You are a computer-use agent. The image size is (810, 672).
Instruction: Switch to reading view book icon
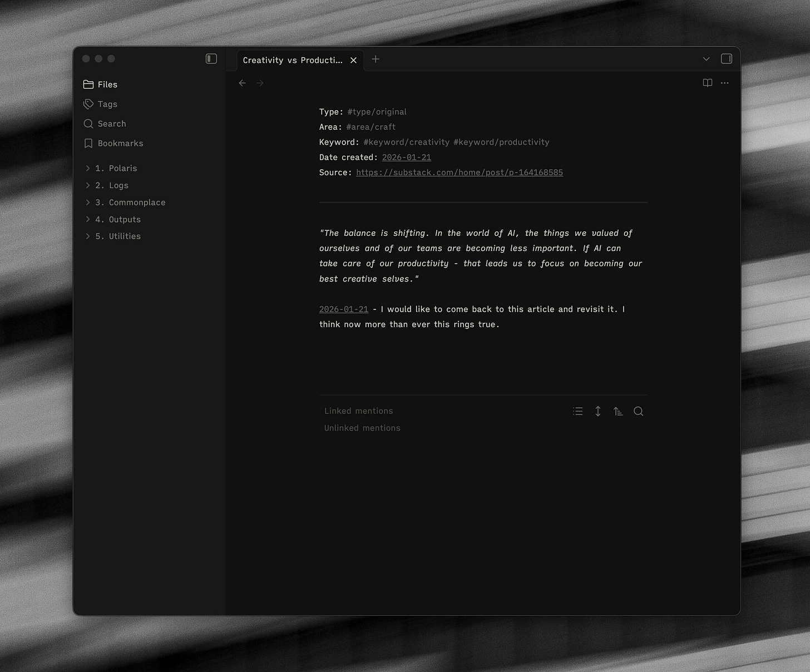[x=708, y=83]
